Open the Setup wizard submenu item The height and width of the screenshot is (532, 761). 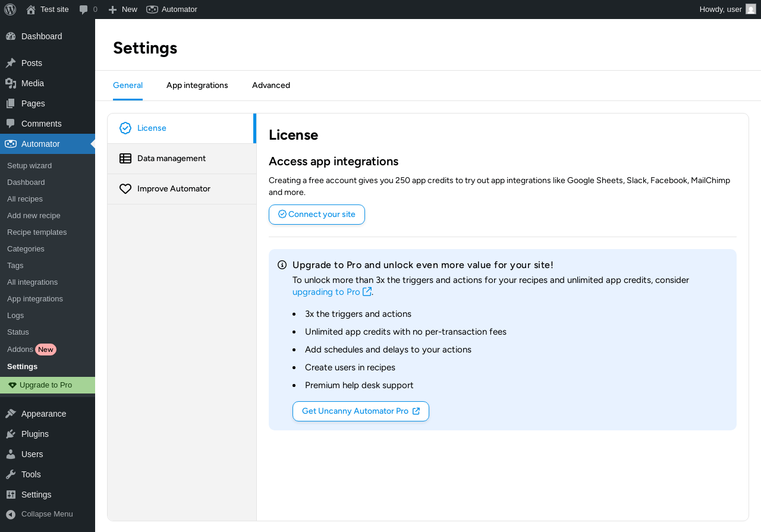[48, 166]
